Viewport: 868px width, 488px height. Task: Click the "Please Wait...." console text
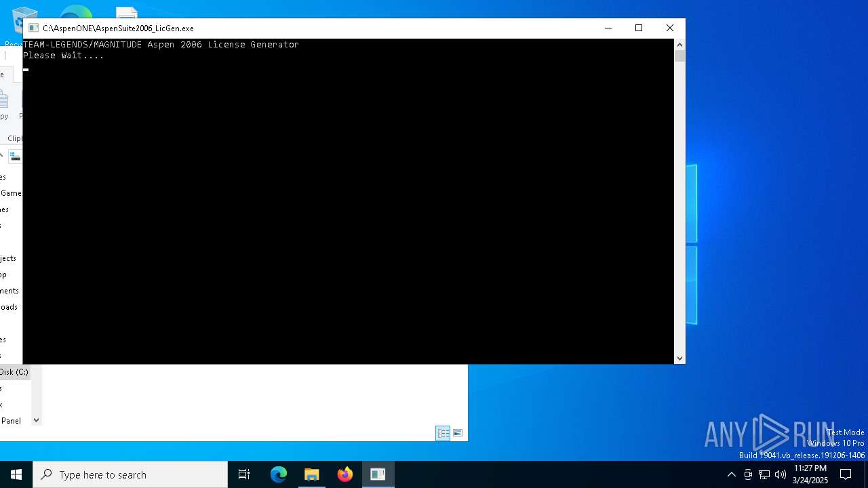(64, 56)
